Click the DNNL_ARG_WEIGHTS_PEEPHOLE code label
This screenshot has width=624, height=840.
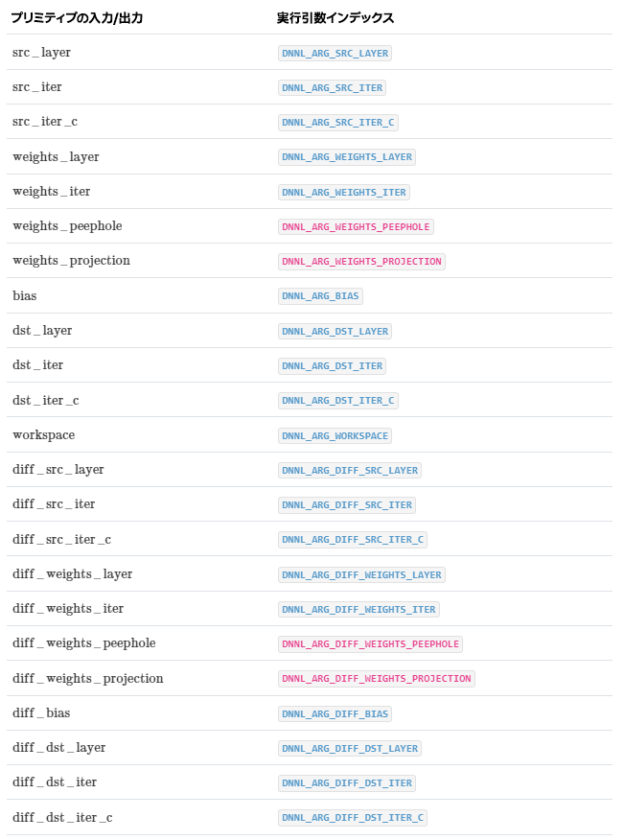(x=356, y=227)
